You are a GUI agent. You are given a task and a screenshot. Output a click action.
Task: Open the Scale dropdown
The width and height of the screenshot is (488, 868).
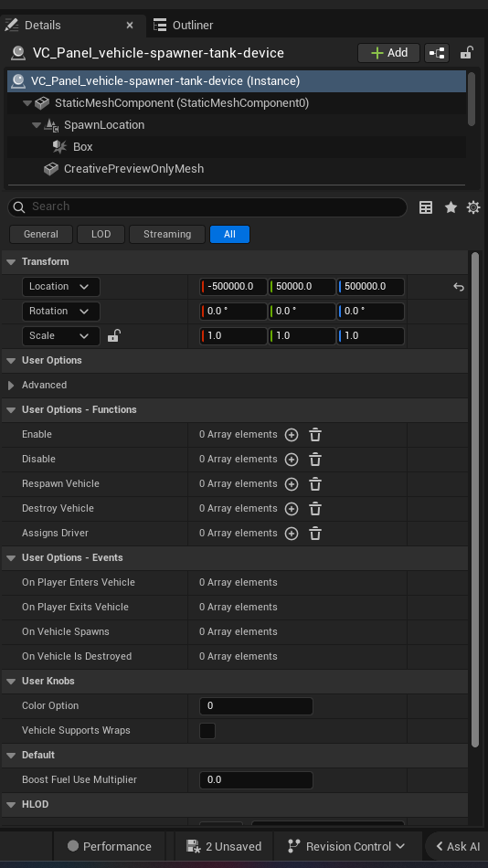[61, 336]
